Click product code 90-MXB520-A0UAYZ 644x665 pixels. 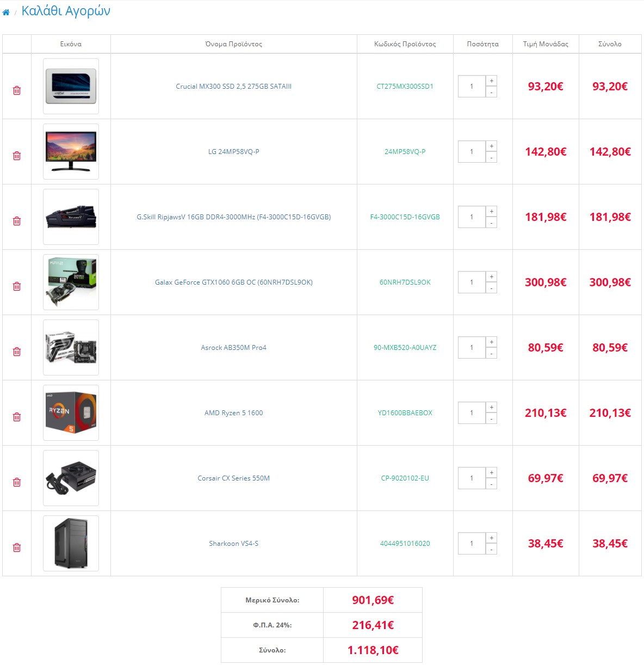pyautogui.click(x=405, y=348)
